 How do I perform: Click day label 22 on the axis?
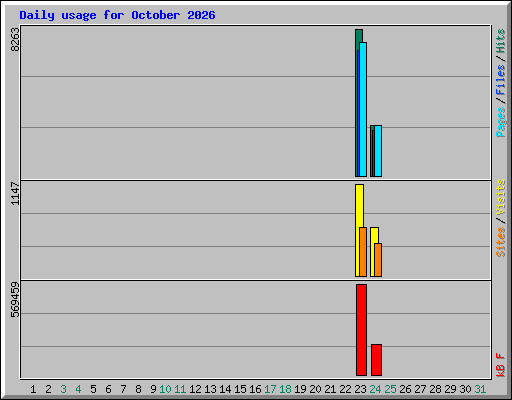pyautogui.click(x=345, y=389)
